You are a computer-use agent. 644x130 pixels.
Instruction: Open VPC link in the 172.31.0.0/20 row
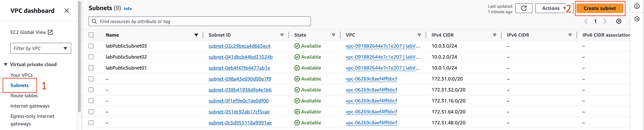(x=371, y=79)
